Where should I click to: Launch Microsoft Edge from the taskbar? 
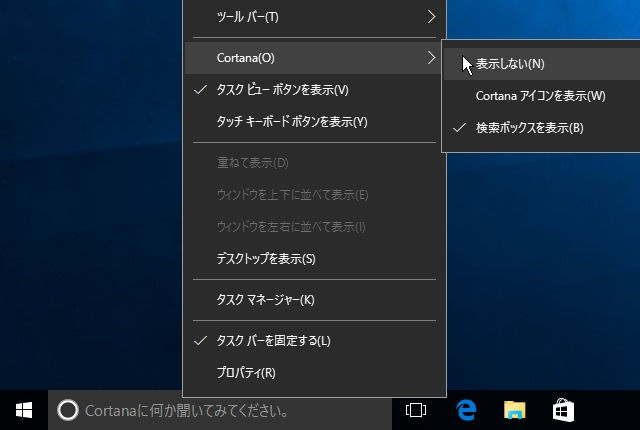click(x=466, y=410)
